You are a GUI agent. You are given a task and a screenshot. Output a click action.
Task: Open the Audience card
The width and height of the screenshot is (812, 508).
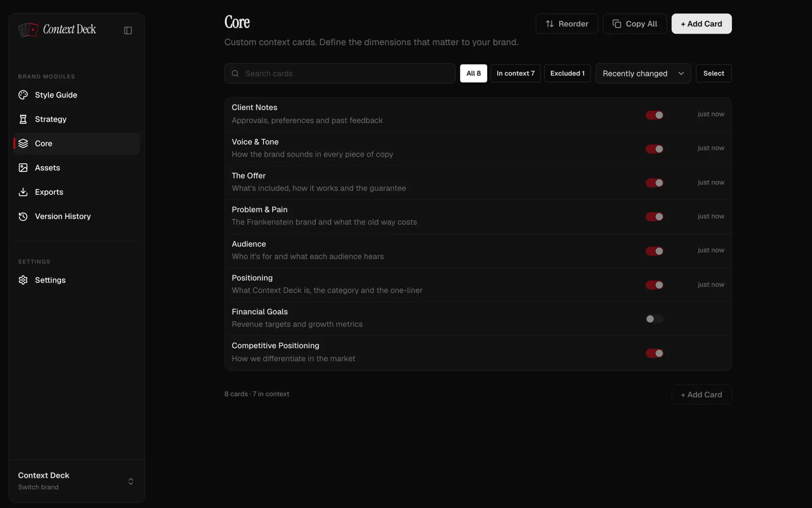coord(478,251)
